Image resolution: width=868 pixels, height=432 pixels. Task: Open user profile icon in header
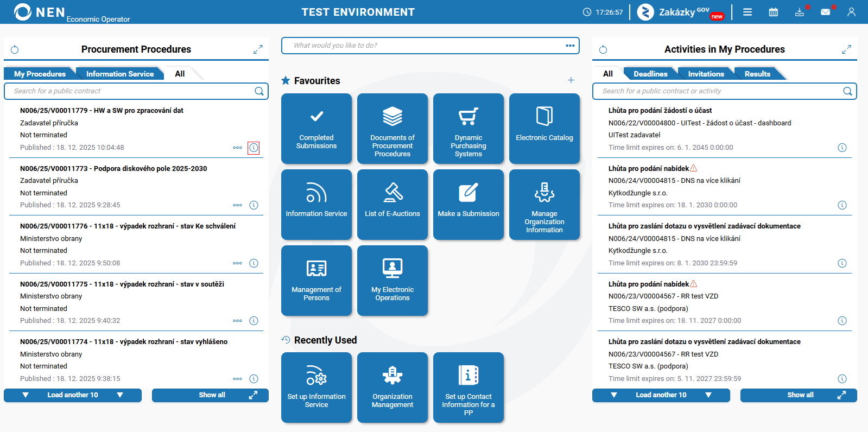(x=851, y=12)
